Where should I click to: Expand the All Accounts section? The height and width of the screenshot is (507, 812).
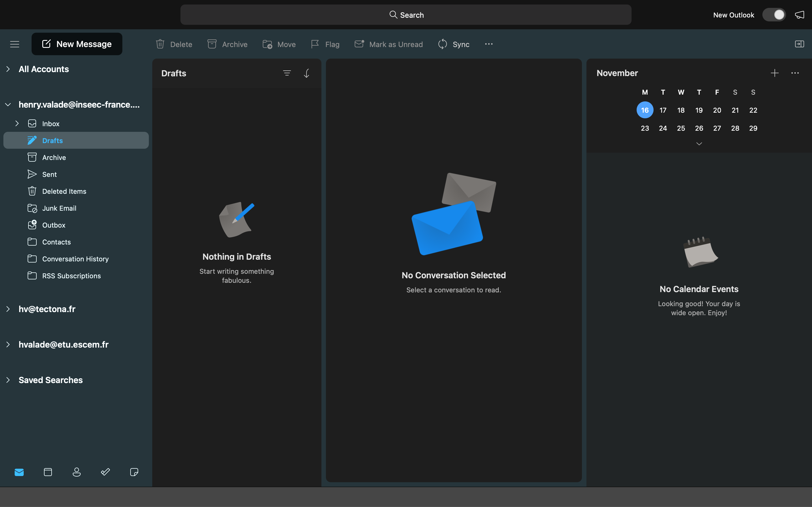[x=8, y=69]
